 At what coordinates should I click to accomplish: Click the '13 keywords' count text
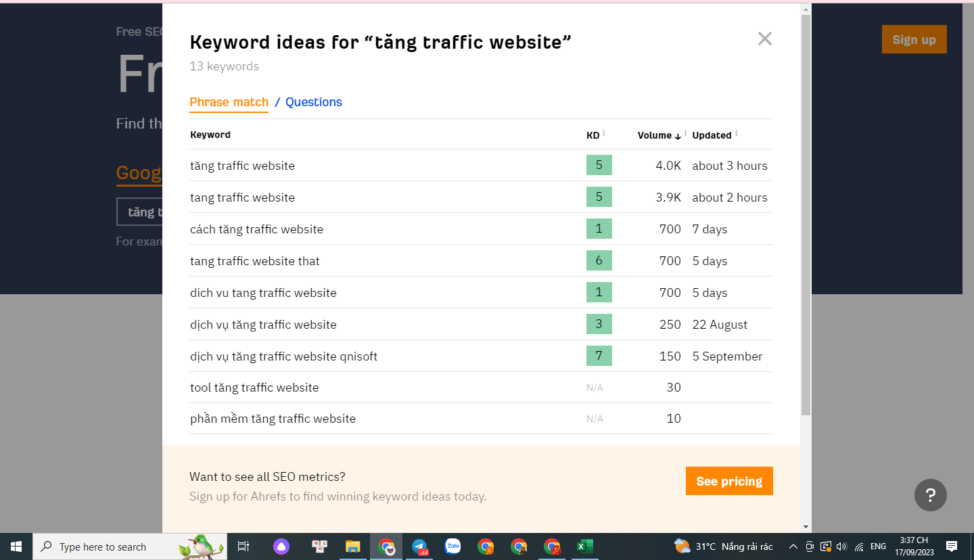pos(224,66)
